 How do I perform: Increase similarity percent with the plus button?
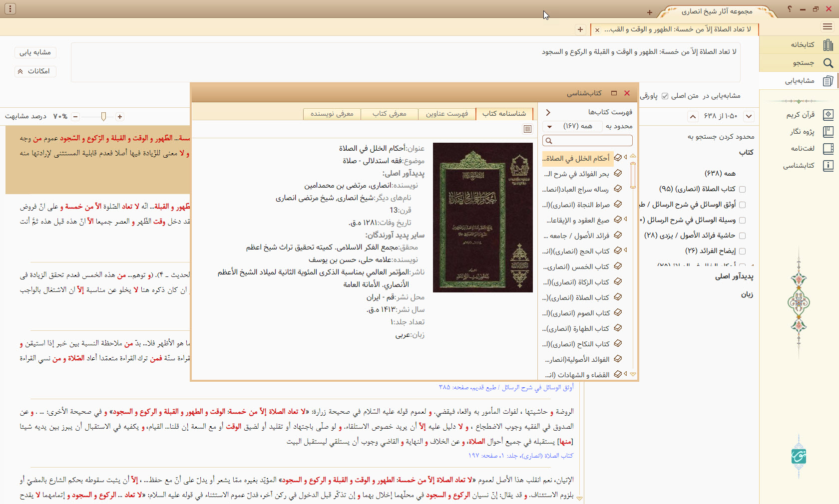120,116
